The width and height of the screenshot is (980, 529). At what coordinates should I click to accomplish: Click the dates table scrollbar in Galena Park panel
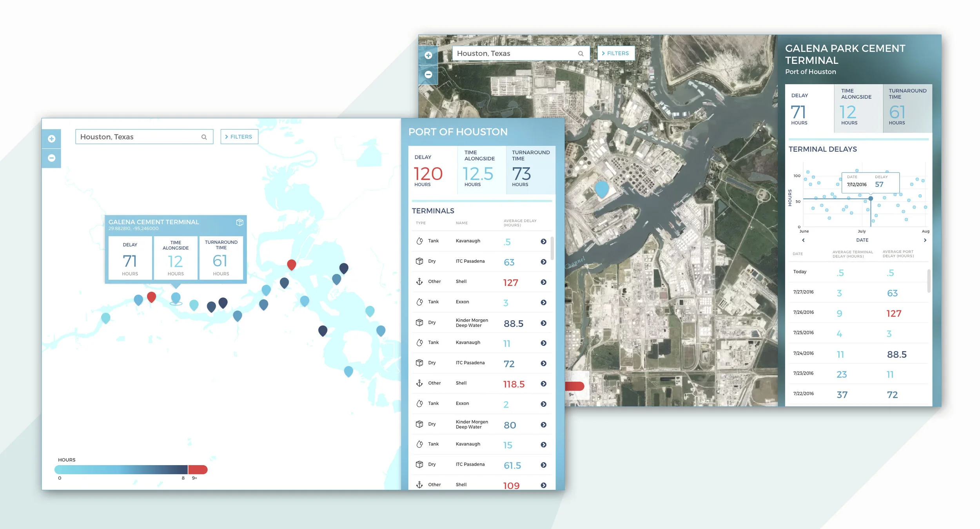click(929, 281)
